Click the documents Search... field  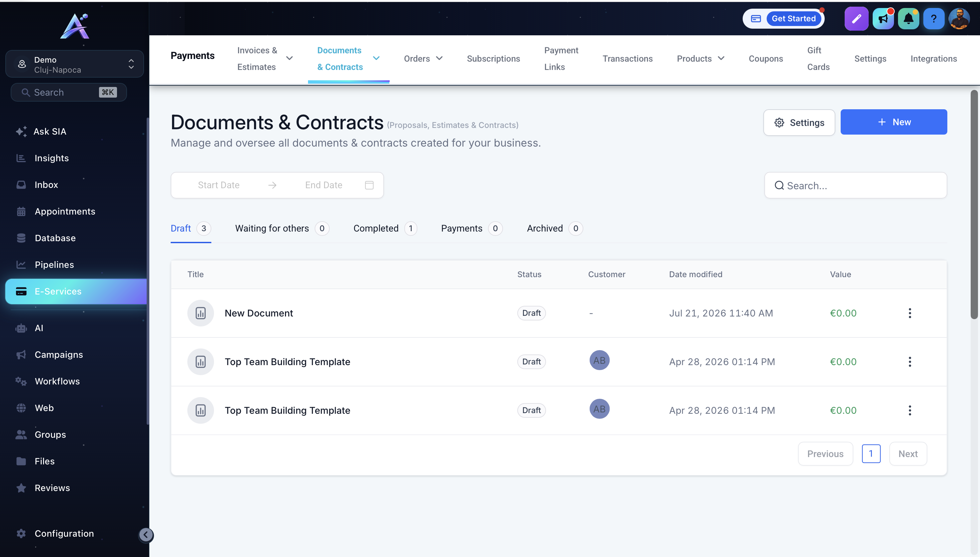[855, 186]
